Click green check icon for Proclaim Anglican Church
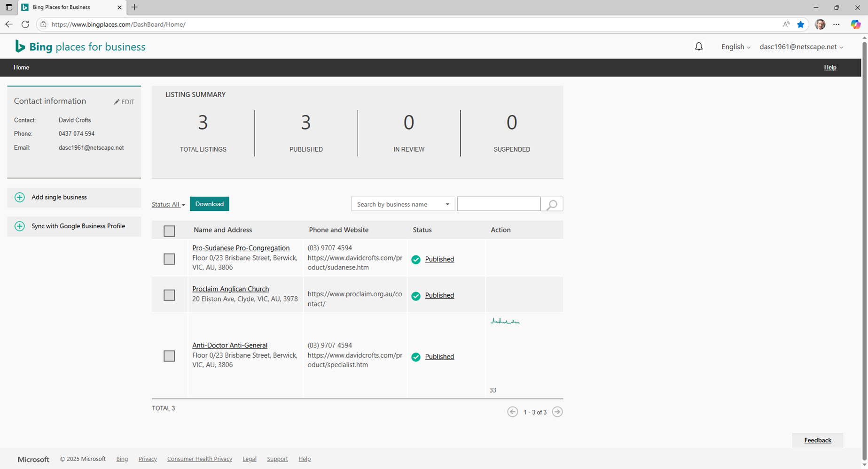Viewport: 868px width, 469px height. [x=416, y=296]
